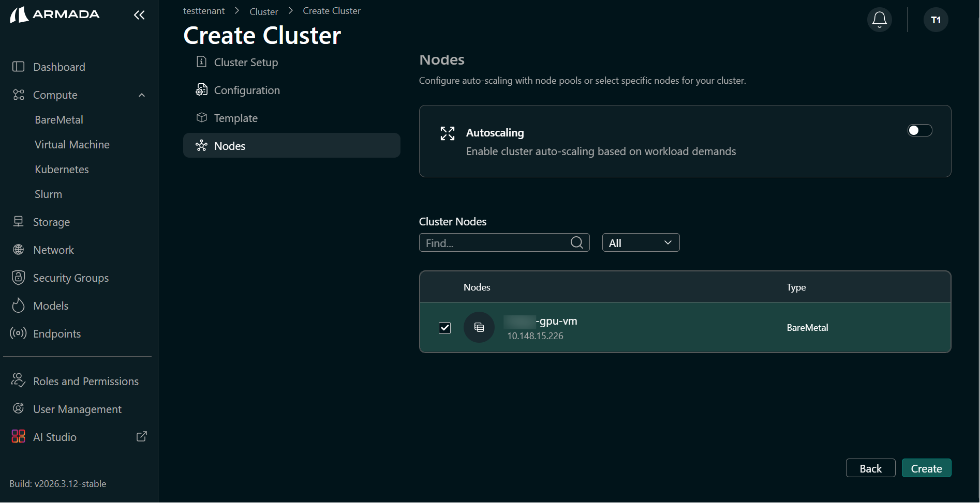Screen dimensions: 980x503
Task: Click the Cluster breadcrumb link
Action: (x=263, y=11)
